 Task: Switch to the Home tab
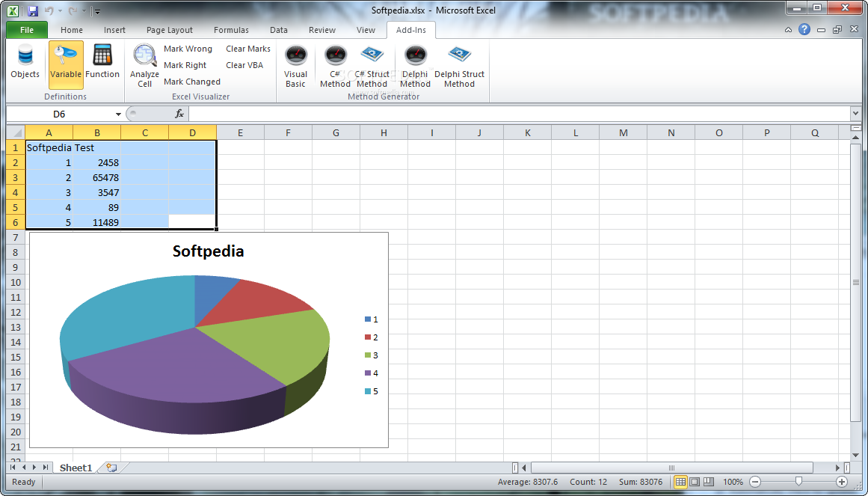(x=72, y=30)
